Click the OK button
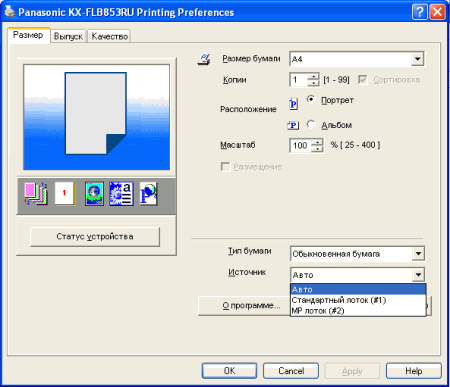450x387 pixels. tap(229, 371)
